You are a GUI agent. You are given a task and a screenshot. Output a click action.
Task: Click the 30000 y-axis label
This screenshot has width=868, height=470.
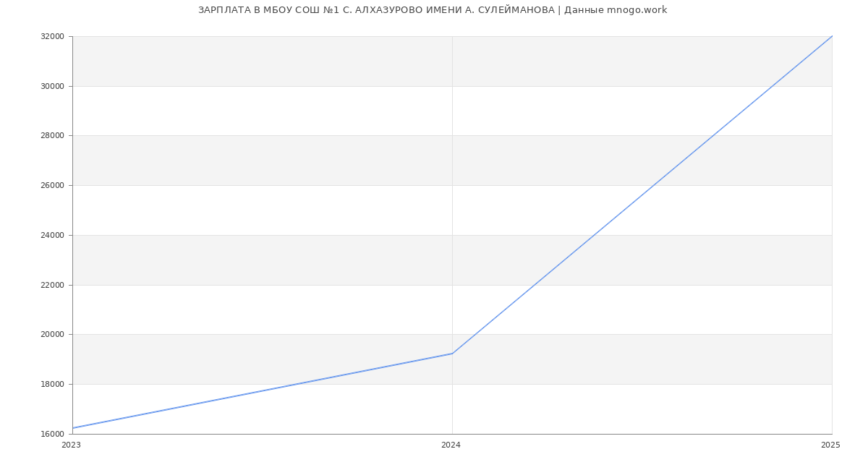tap(52, 86)
